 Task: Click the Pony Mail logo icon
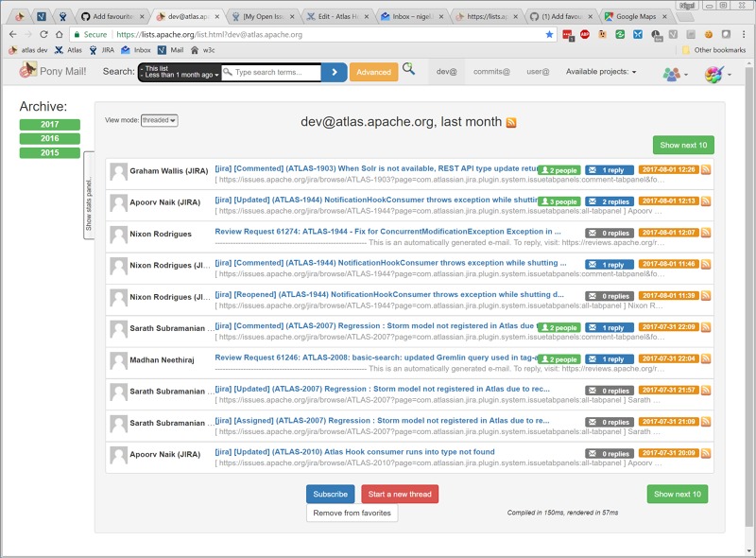click(x=29, y=70)
